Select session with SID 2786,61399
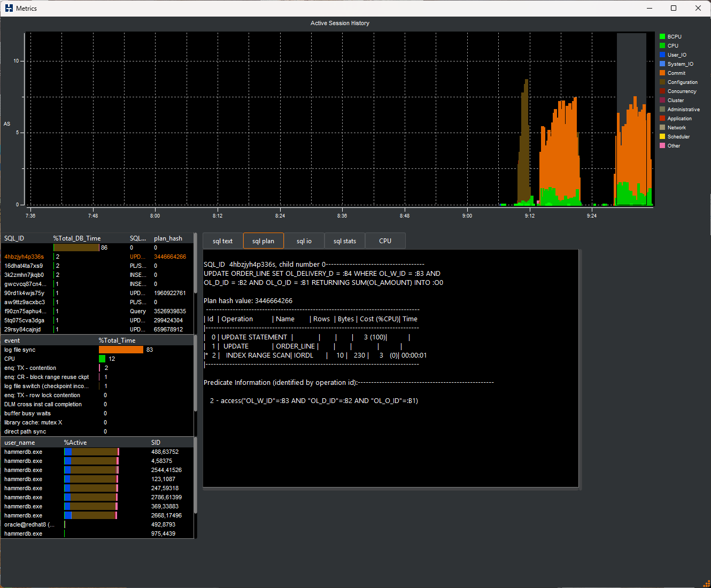The height and width of the screenshot is (588, 711). click(97, 497)
